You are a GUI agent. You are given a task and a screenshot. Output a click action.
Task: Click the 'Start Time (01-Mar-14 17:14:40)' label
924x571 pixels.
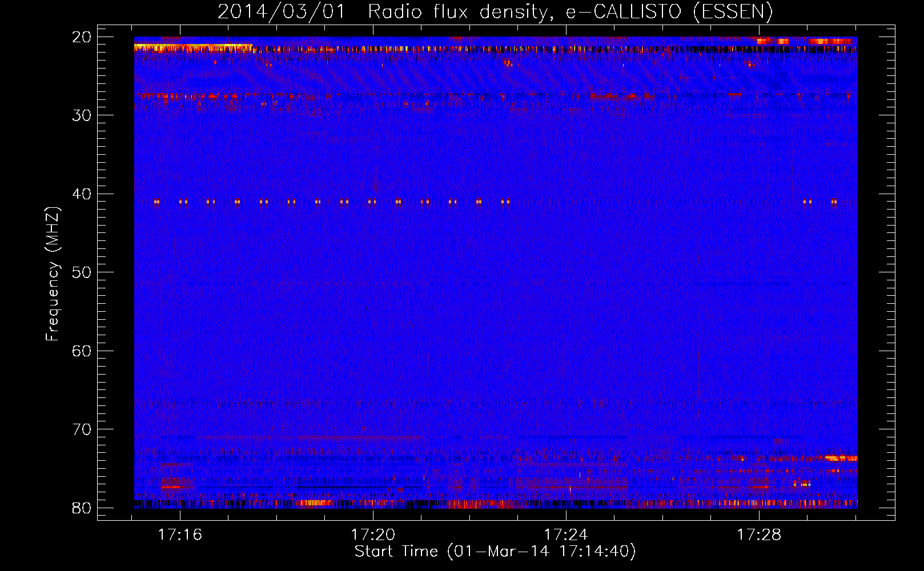[x=495, y=552]
